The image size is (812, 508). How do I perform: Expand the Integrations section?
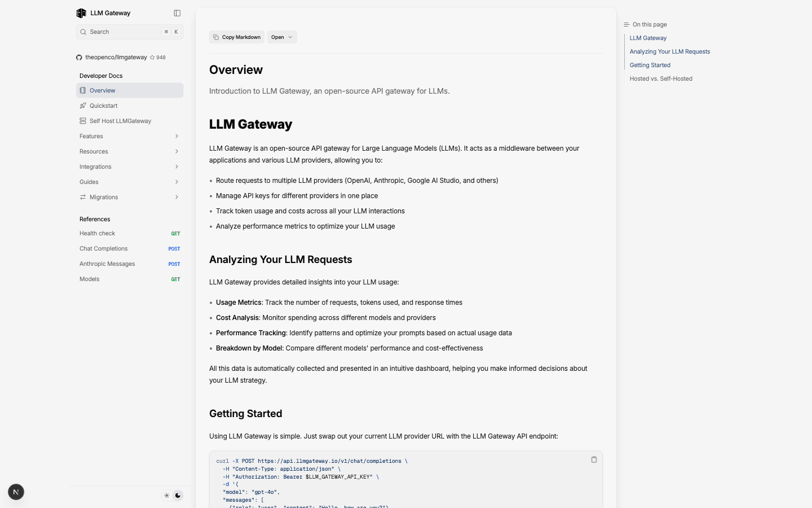176,167
